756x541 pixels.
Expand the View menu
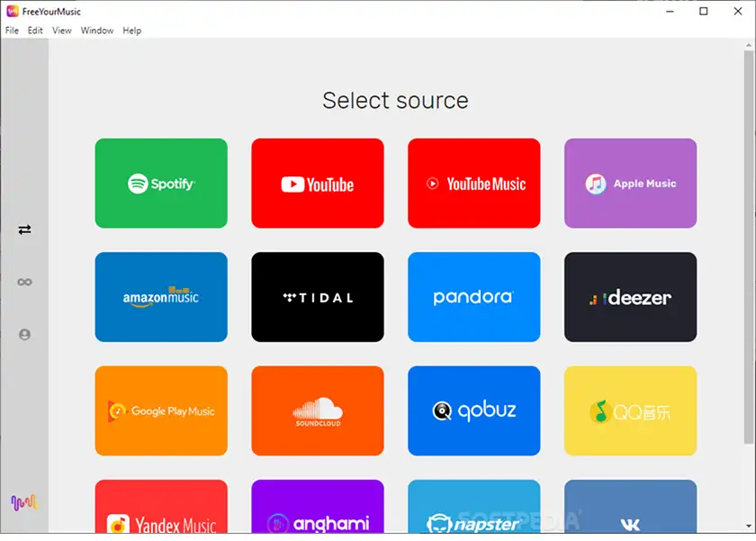tap(62, 31)
